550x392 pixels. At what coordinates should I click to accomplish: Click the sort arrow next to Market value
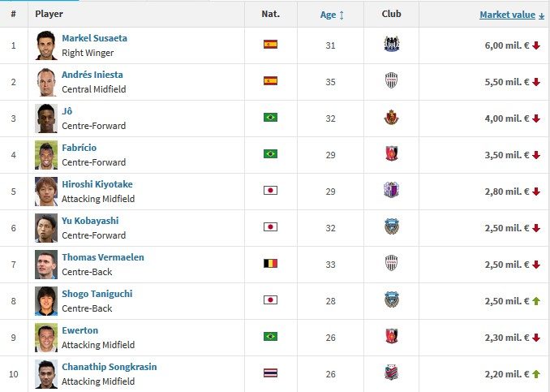pos(541,15)
